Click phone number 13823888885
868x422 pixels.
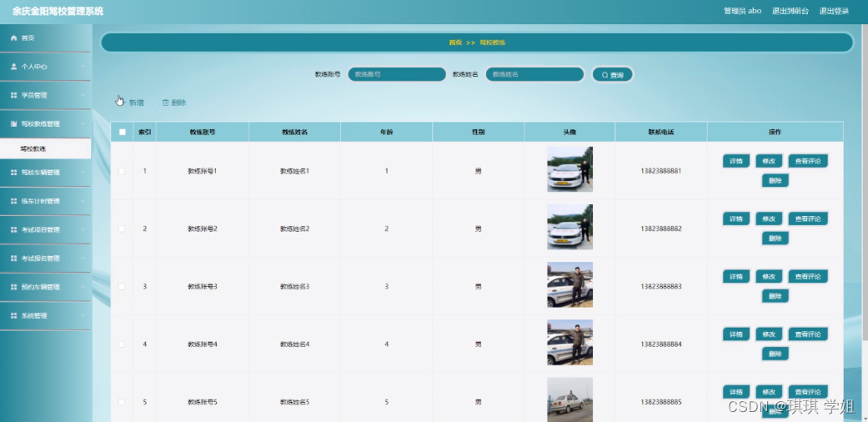coord(661,402)
